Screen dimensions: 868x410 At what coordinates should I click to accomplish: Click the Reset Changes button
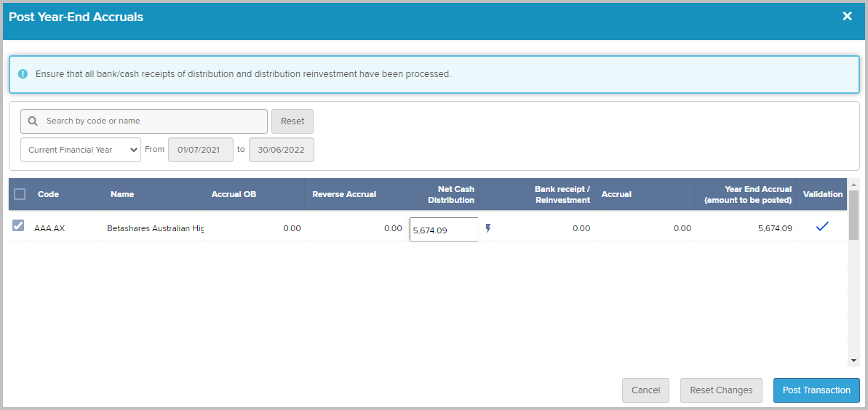pyautogui.click(x=721, y=390)
